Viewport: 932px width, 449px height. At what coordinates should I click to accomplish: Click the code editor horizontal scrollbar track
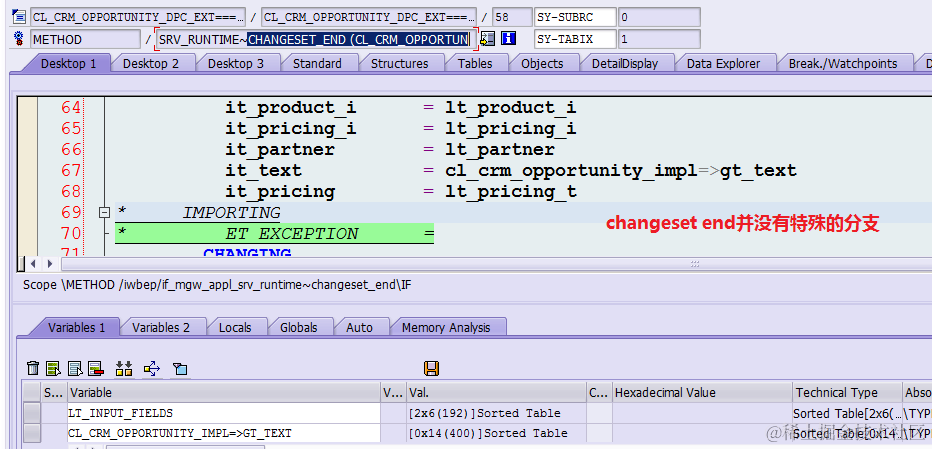tap(496, 263)
